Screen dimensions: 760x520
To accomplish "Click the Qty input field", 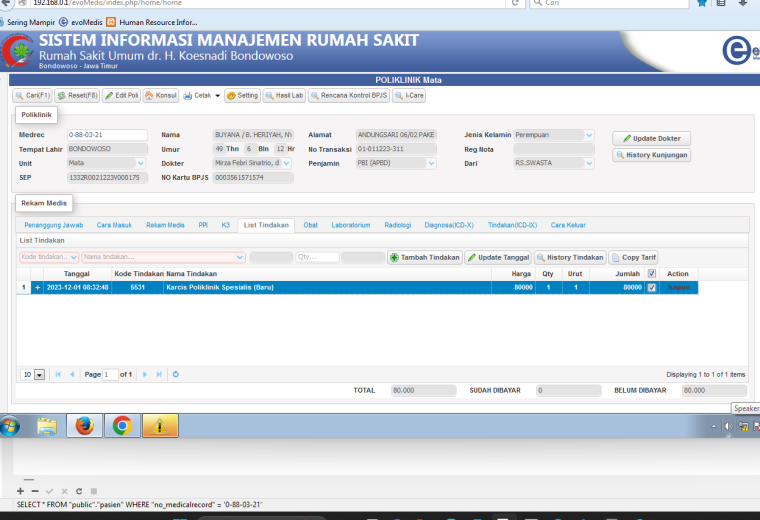I will 317,257.
